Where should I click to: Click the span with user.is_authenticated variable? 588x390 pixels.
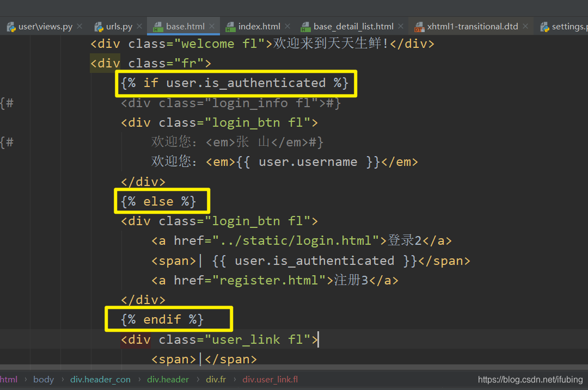310,261
